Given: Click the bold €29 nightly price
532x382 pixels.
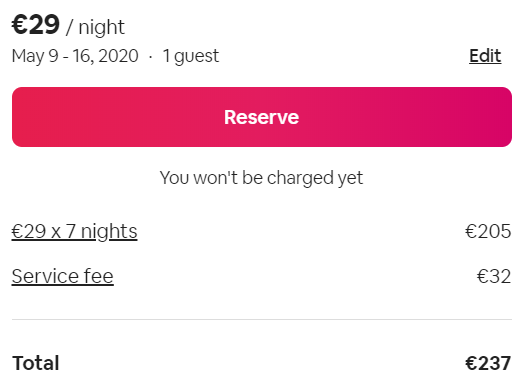Looking at the screenshot, I should click(x=36, y=25).
